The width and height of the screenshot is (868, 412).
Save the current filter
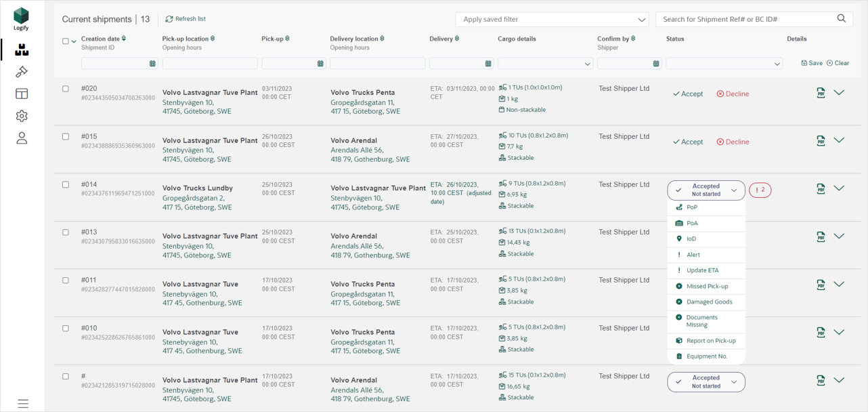(x=812, y=63)
